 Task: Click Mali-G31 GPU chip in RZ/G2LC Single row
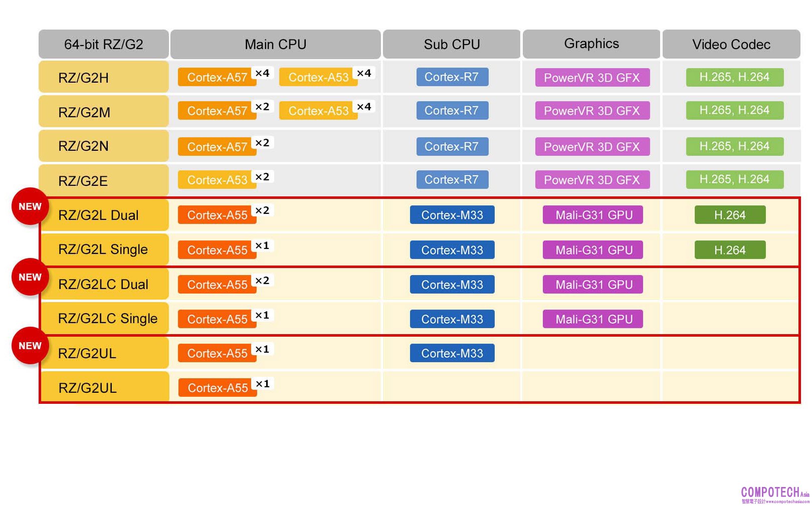tap(593, 319)
